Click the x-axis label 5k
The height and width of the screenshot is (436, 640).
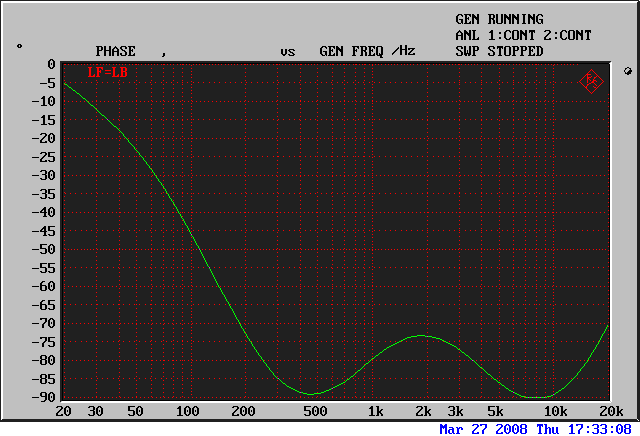coord(496,411)
